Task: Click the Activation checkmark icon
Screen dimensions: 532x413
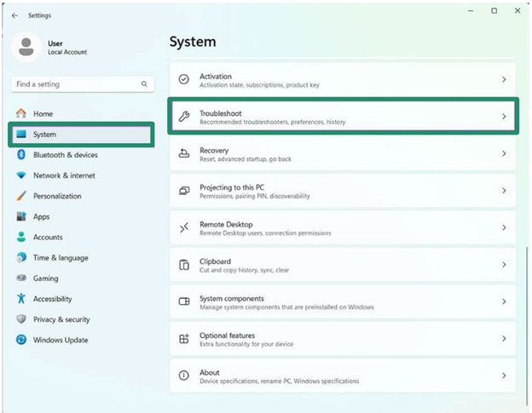Action: pyautogui.click(x=183, y=79)
